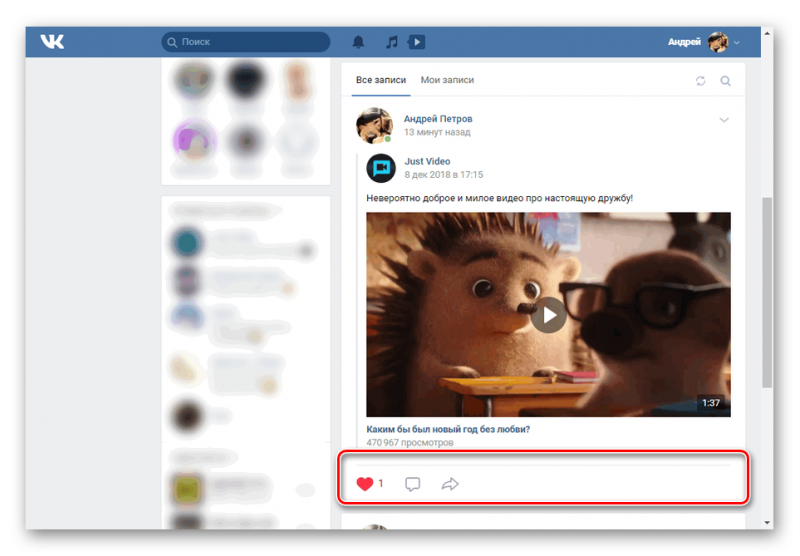Open Андрей Петров profile link
The height and width of the screenshot is (556, 800).
click(x=438, y=119)
